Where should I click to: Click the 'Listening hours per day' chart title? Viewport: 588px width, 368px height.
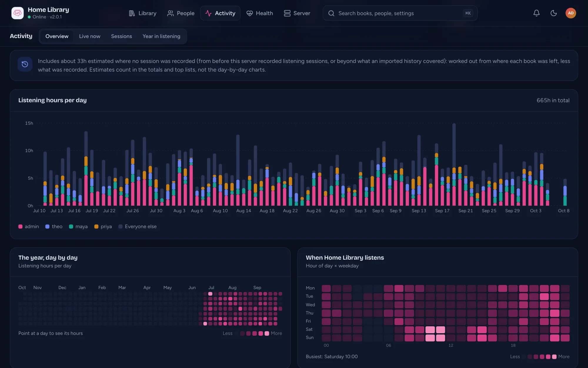coord(52,100)
